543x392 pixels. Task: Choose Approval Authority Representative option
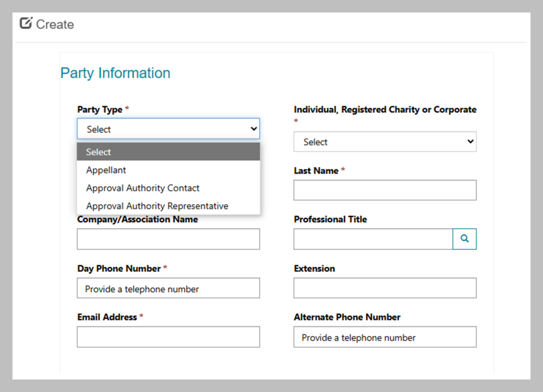tap(157, 206)
